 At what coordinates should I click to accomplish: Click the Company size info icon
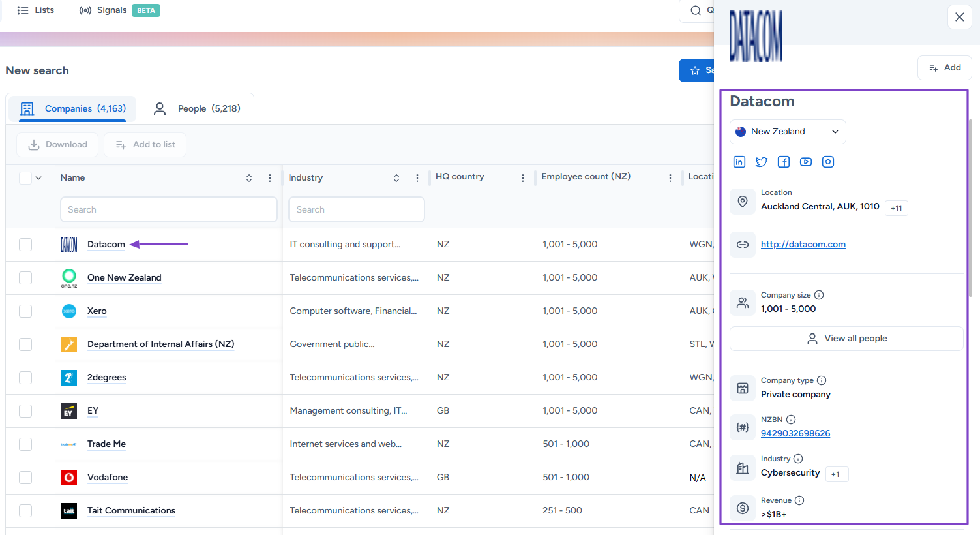(819, 295)
